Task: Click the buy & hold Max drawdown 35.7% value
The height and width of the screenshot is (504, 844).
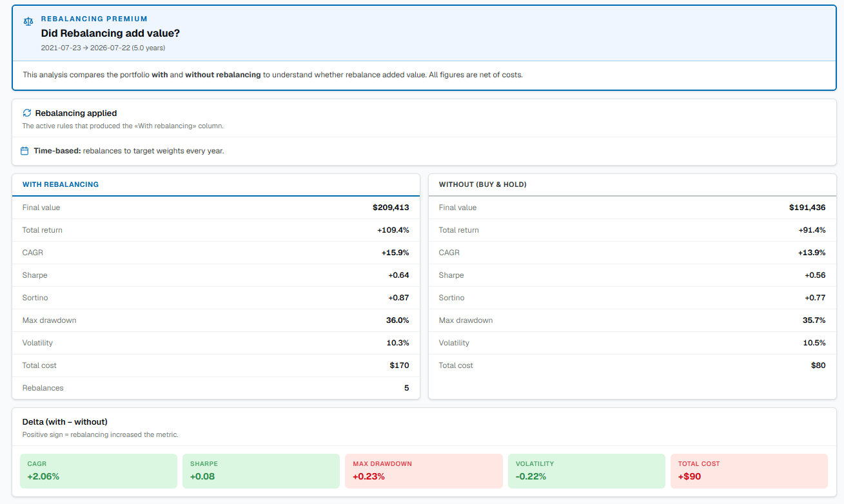Action: [x=814, y=320]
